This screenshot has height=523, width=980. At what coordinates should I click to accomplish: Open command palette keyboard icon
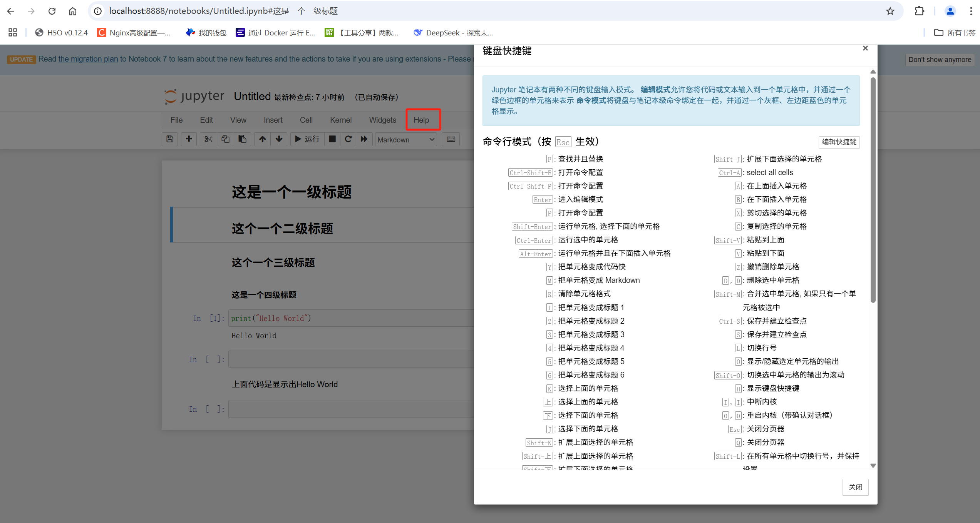pyautogui.click(x=451, y=139)
